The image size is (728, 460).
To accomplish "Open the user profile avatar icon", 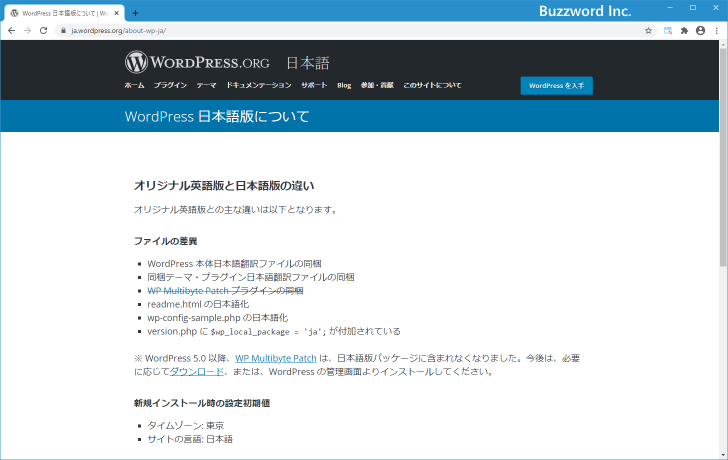I will (701, 31).
